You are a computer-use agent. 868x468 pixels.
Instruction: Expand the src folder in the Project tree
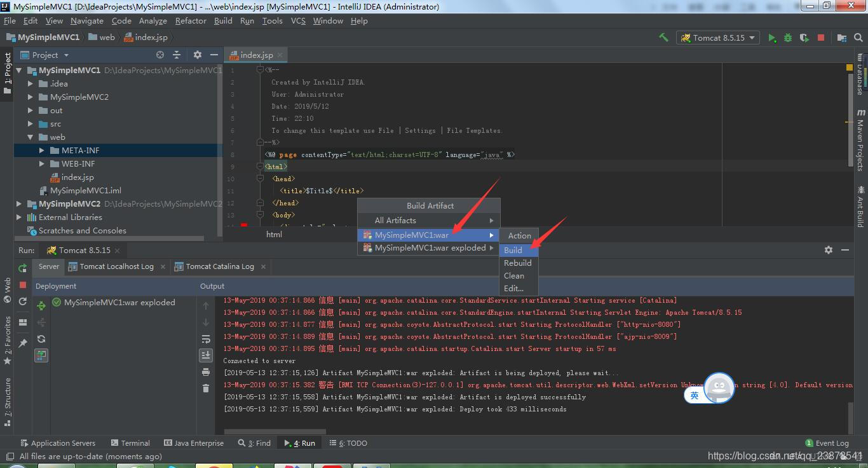30,124
